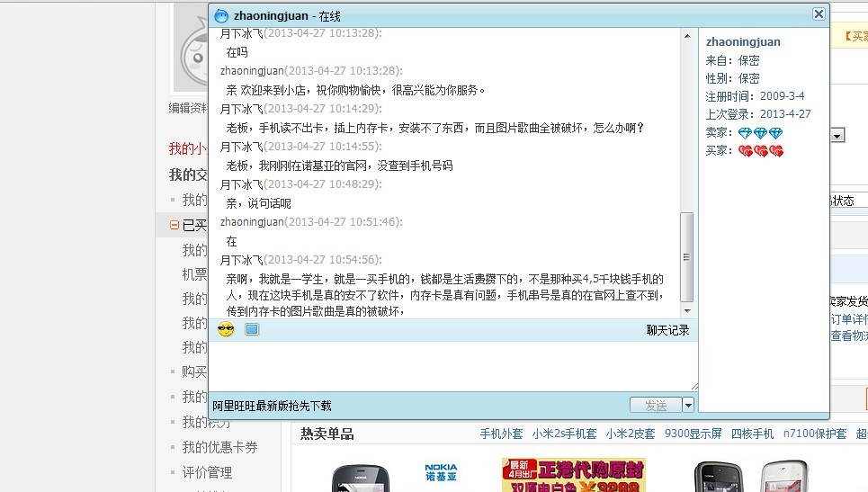Click the 发送 send button
Viewport: 868px width, 492px height.
[x=656, y=405]
